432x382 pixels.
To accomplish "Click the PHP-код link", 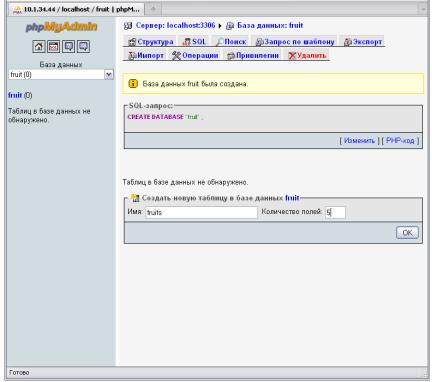I will coord(400,141).
